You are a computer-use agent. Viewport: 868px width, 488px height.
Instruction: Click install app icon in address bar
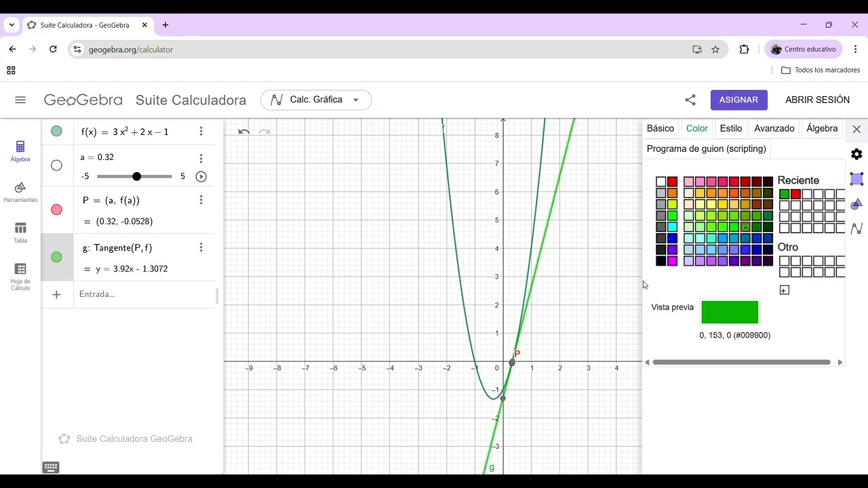pyautogui.click(x=697, y=49)
